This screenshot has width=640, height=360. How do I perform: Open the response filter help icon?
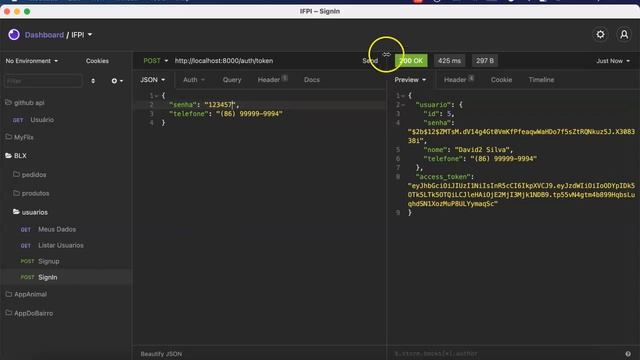click(628, 353)
